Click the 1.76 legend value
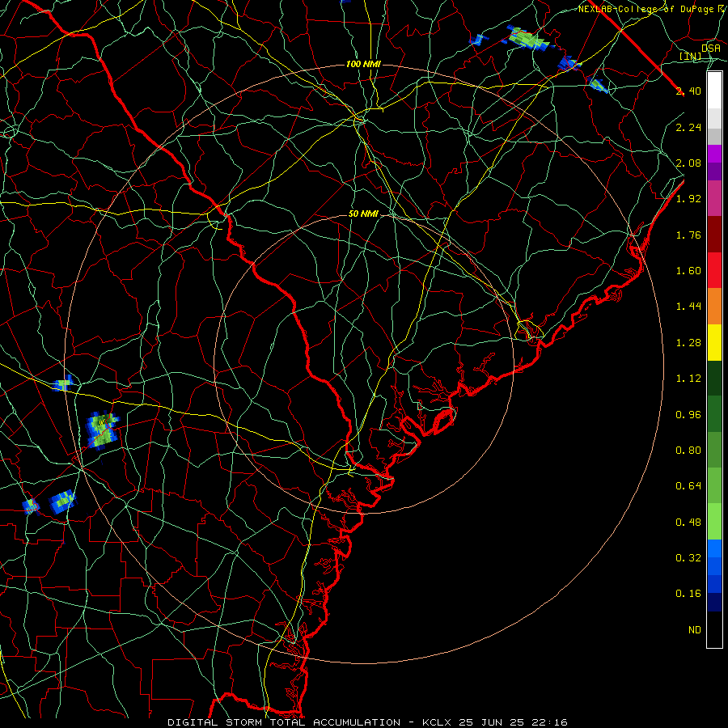The width and height of the screenshot is (728, 728). pyautogui.click(x=688, y=235)
